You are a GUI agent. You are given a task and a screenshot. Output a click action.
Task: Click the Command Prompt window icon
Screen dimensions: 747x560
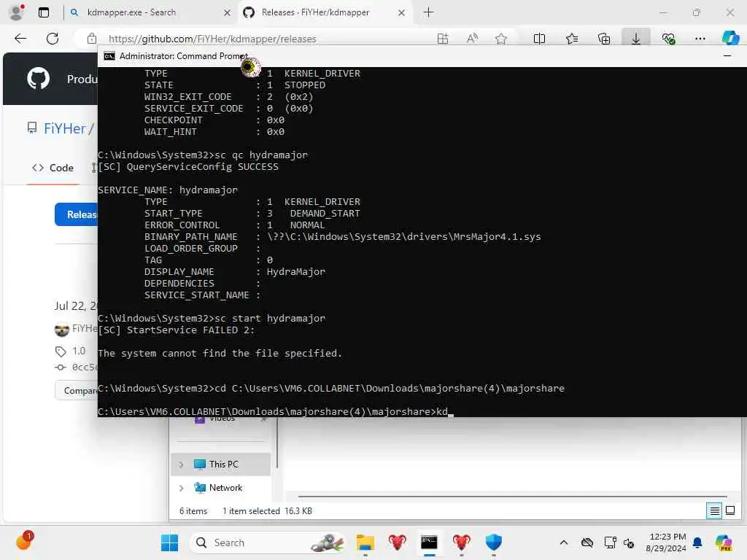click(109, 56)
